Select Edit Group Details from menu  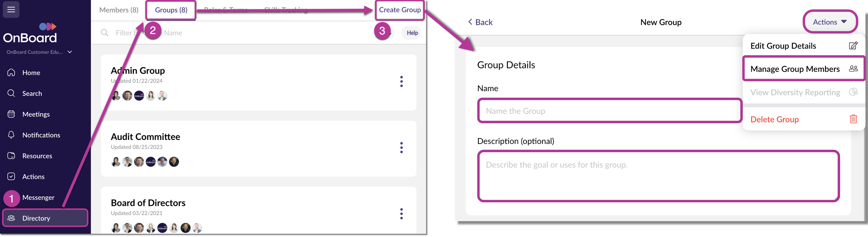click(804, 46)
